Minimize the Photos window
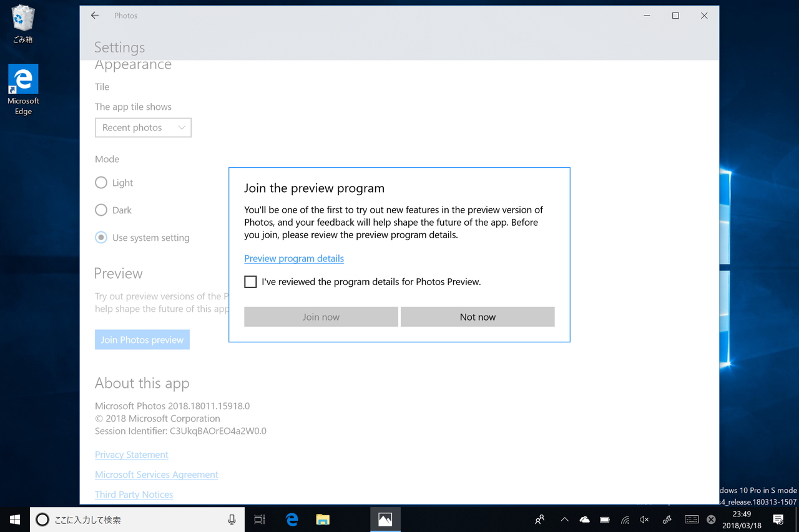 click(x=647, y=16)
